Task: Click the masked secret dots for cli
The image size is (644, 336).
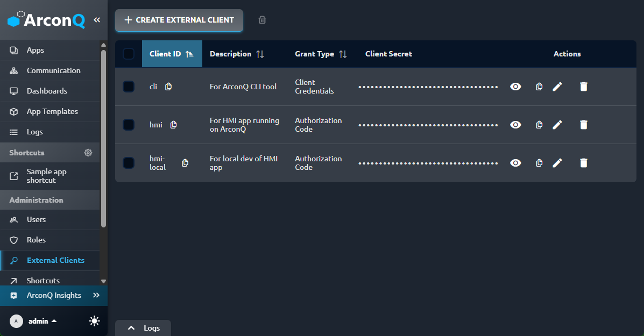Action: click(428, 87)
